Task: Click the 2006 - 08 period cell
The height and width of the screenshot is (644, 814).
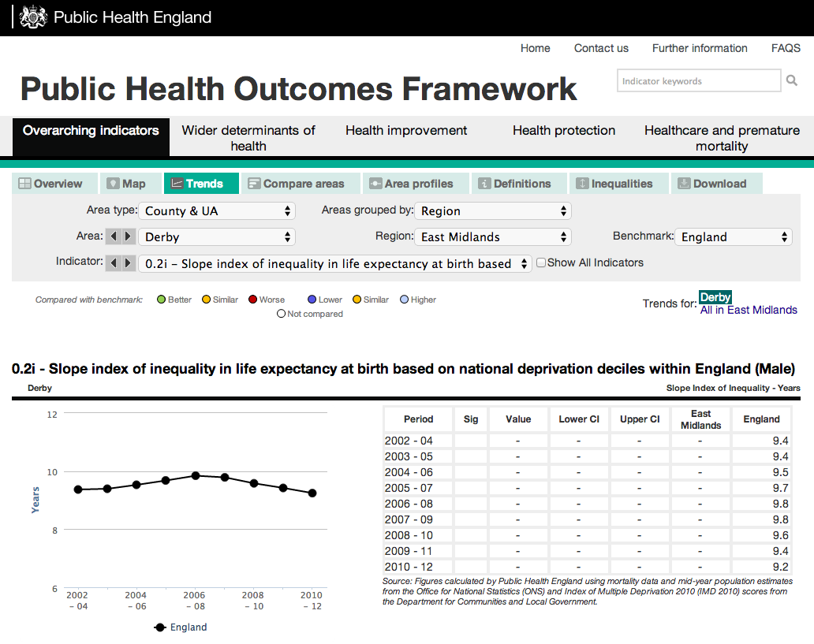Action: (418, 504)
